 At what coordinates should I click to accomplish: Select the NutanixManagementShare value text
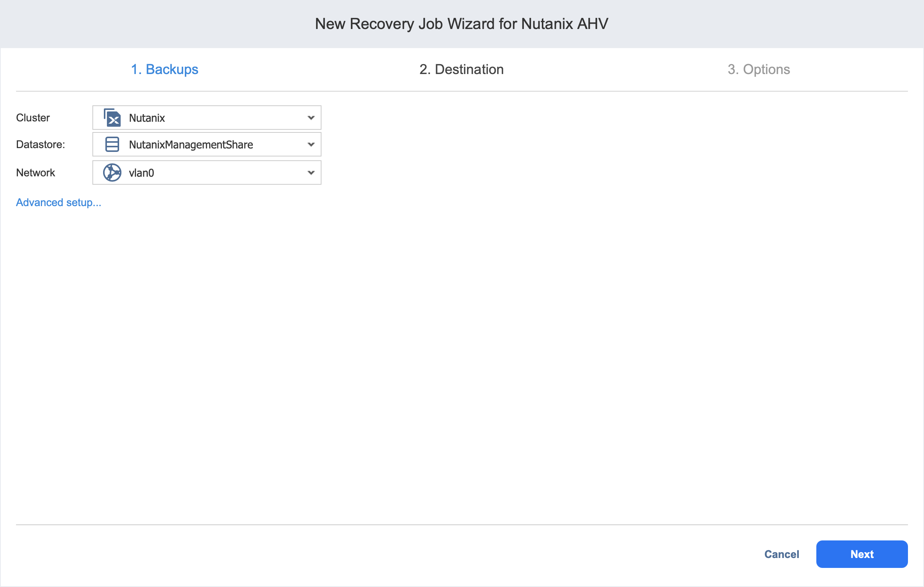point(191,145)
